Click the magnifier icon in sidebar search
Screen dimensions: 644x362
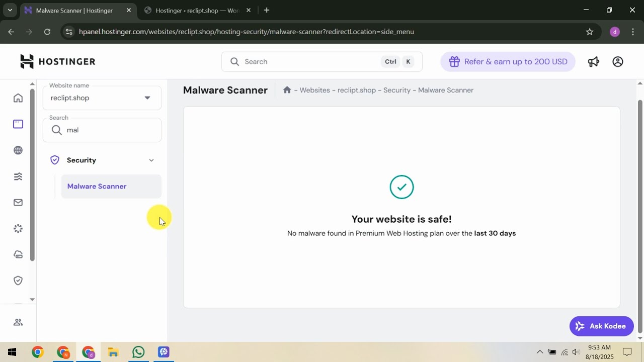56,130
